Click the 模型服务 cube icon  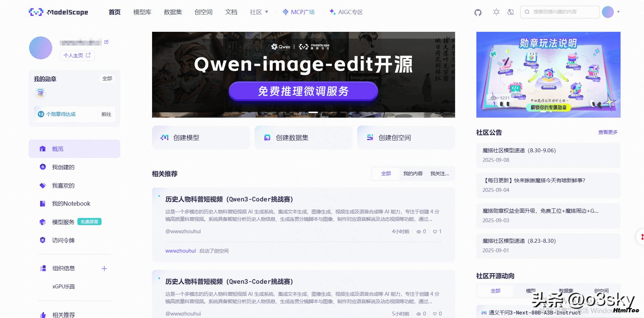click(x=43, y=222)
